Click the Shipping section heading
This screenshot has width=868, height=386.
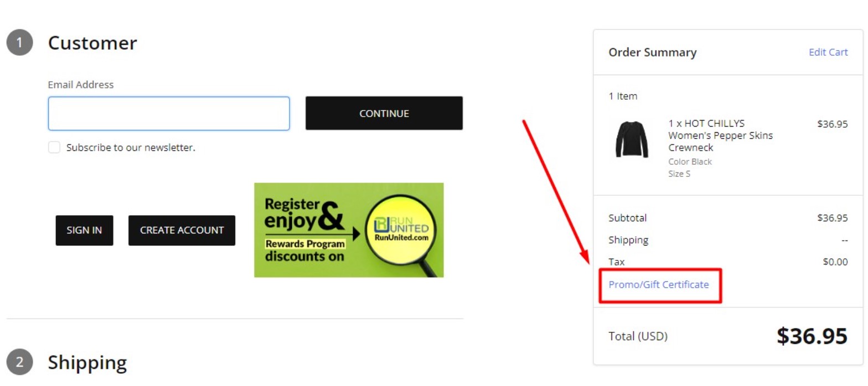click(87, 363)
